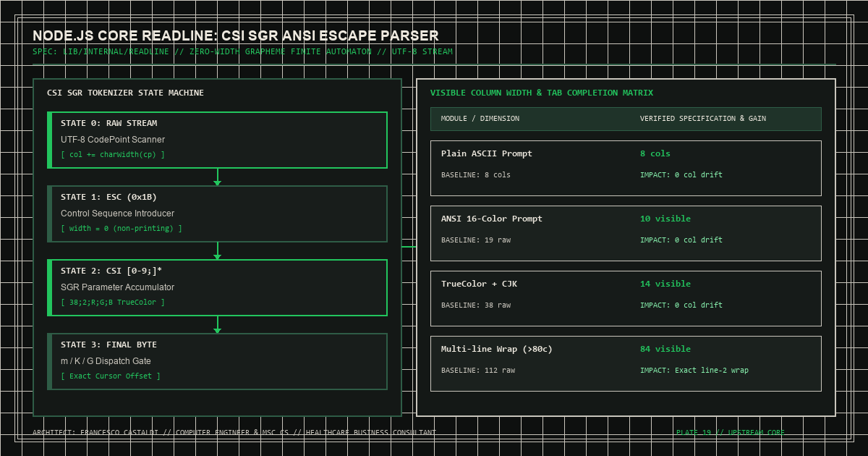Select the "STATE 2: CSI [0-9;]*" label
Screen dimensions: 868x456
coord(111,271)
